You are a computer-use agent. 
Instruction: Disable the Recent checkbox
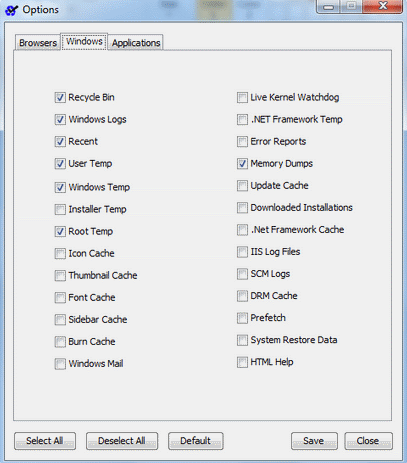(60, 142)
